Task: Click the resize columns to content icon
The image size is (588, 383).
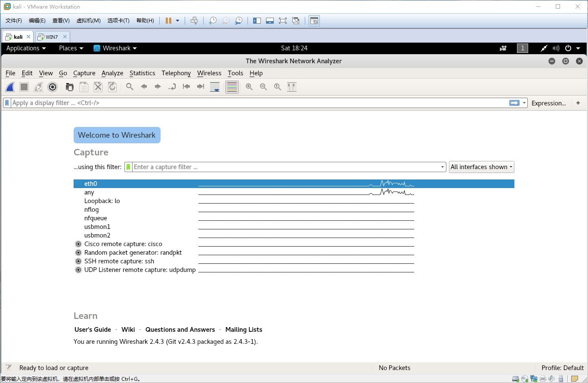Action: (292, 87)
